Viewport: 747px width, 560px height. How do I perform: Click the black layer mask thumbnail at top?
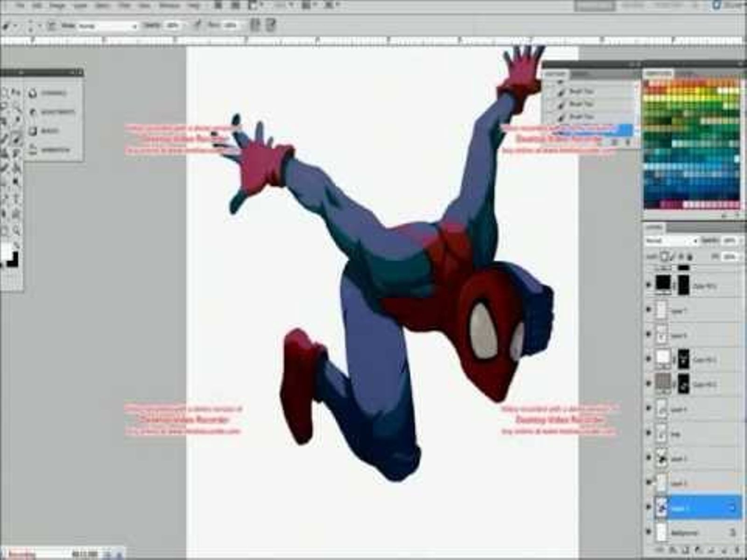pyautogui.click(x=684, y=285)
